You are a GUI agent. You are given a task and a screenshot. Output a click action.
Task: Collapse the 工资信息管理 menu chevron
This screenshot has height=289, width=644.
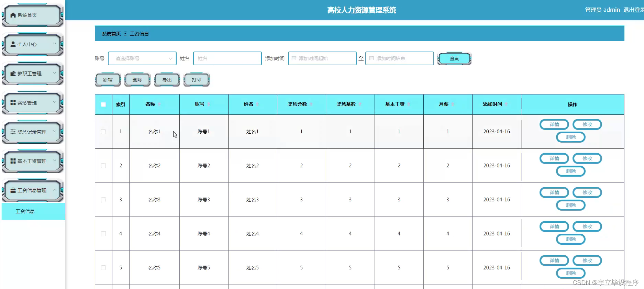(x=54, y=190)
